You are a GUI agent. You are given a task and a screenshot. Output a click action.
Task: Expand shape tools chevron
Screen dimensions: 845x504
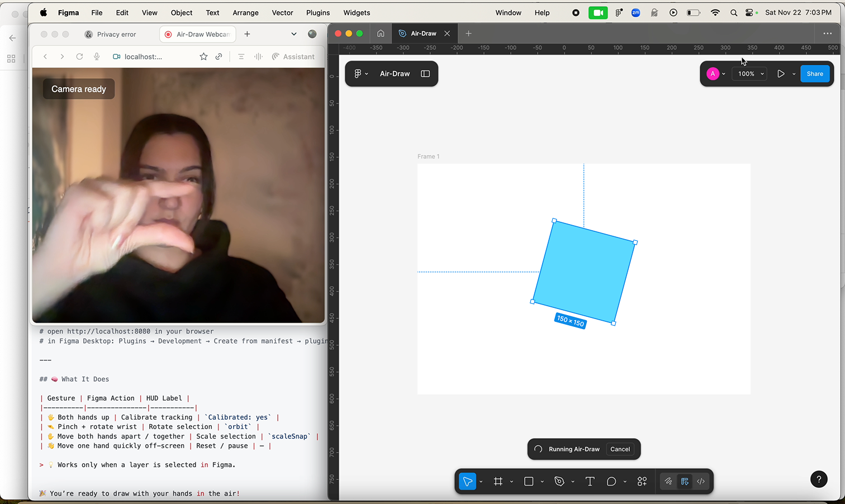pos(542,482)
